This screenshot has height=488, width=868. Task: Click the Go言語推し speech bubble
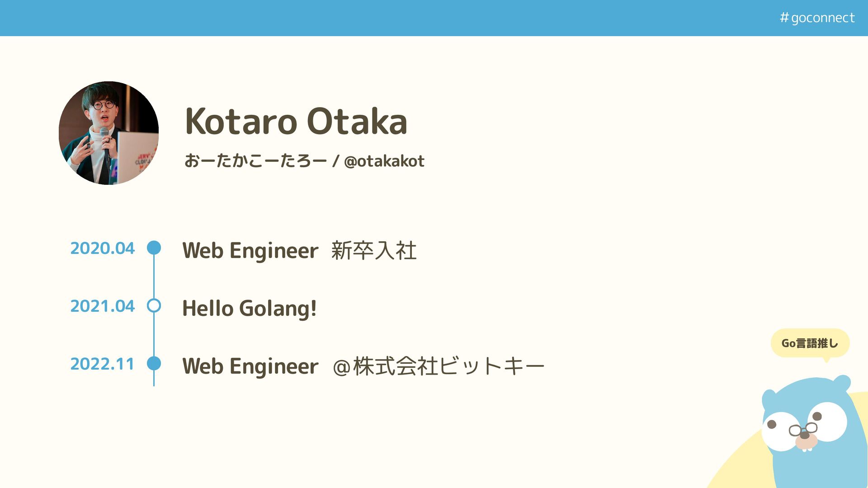[810, 343]
